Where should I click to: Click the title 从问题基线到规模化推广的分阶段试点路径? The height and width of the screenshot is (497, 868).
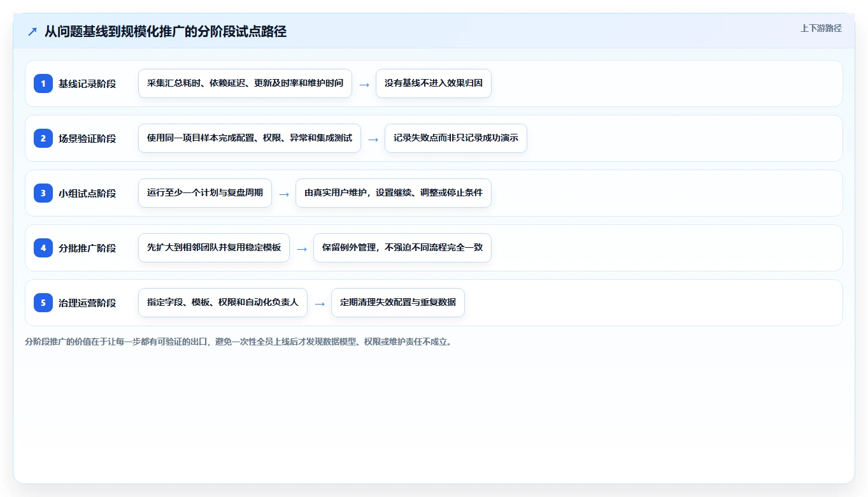(166, 31)
